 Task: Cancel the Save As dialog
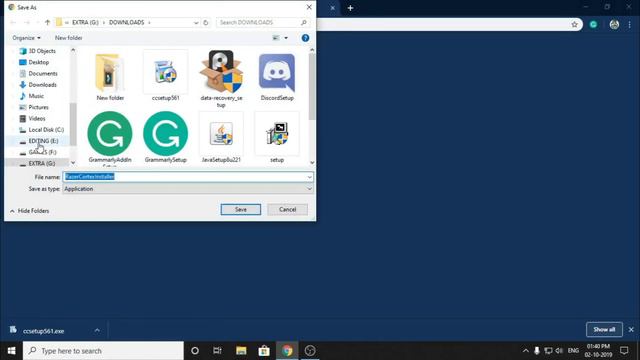coord(287,209)
